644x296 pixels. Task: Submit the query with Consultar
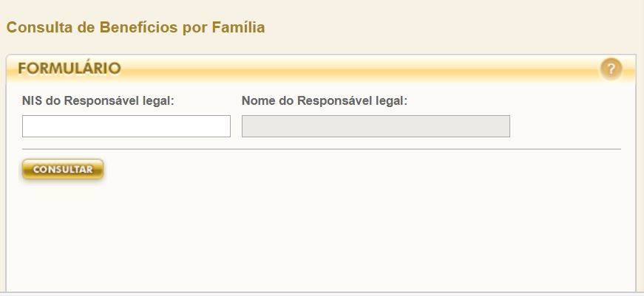point(63,170)
